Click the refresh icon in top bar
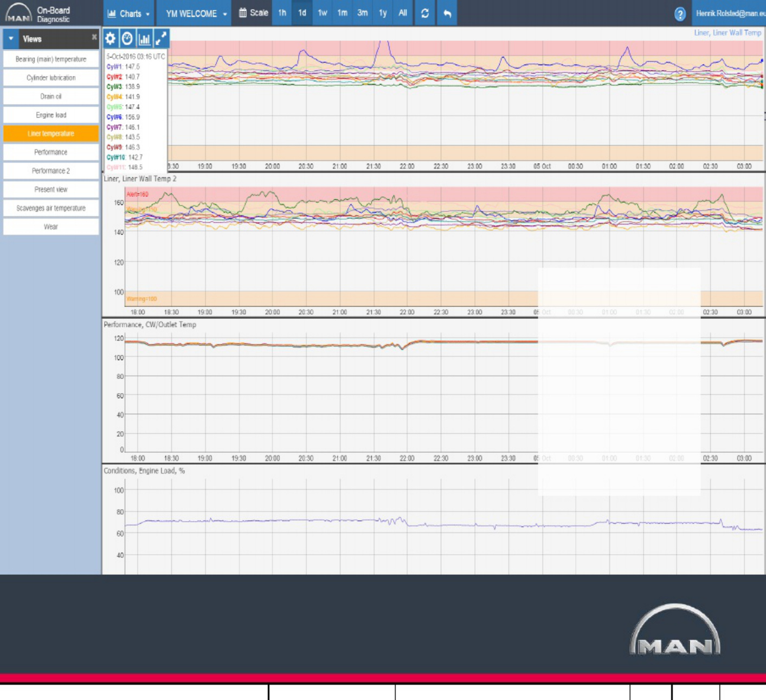 pos(425,13)
